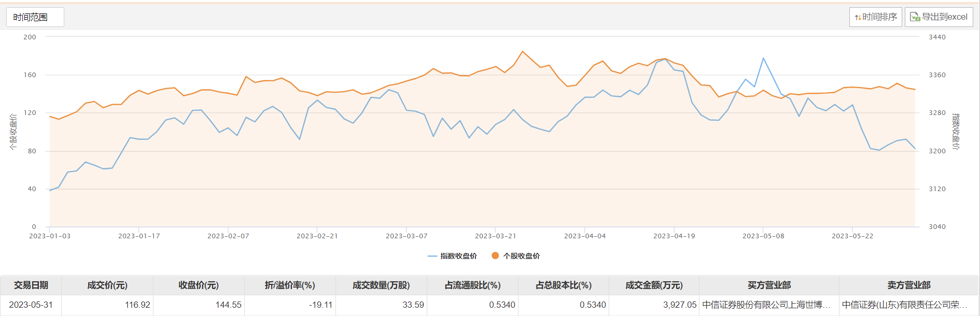Viewport: 980px width, 316px height.
Task: Click the 指数收盘价 right axis title
Action: pyautogui.click(x=956, y=132)
